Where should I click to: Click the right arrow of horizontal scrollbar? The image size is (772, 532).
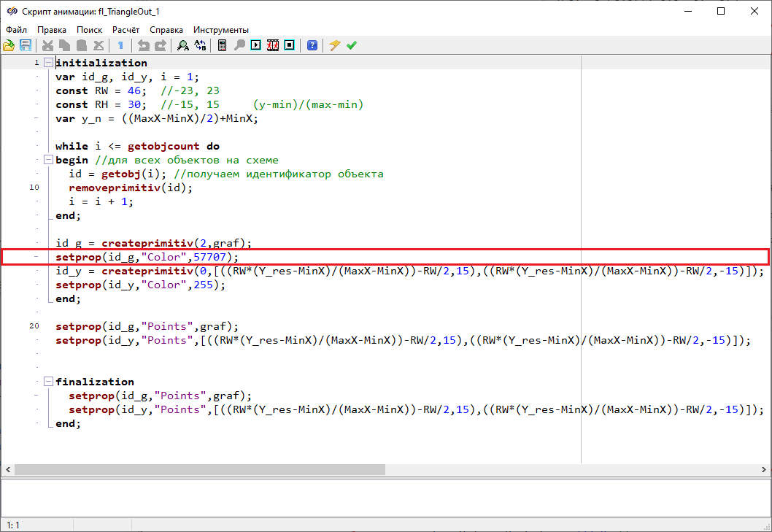tap(765, 469)
